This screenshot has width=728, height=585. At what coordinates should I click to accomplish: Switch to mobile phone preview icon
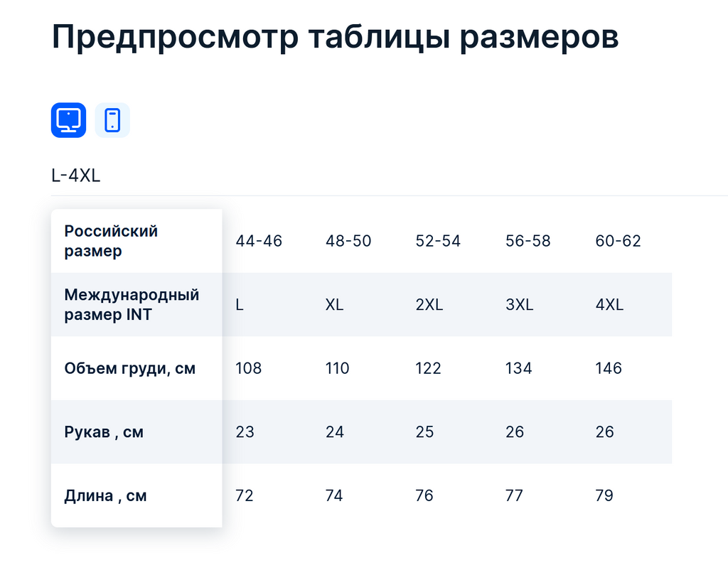[x=112, y=120]
